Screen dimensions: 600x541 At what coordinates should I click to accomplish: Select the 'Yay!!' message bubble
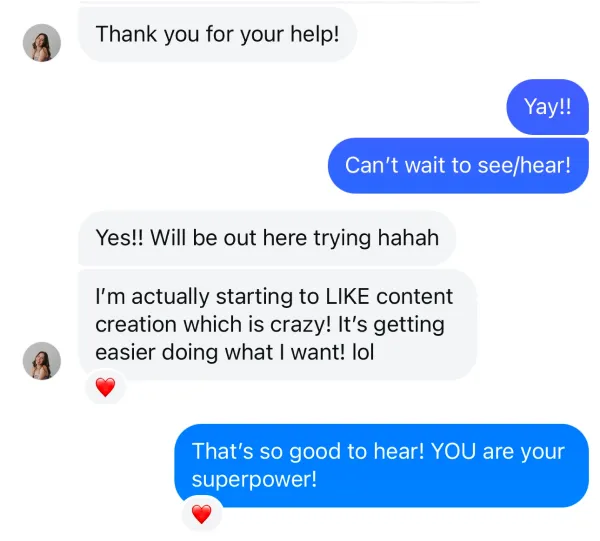click(x=548, y=107)
